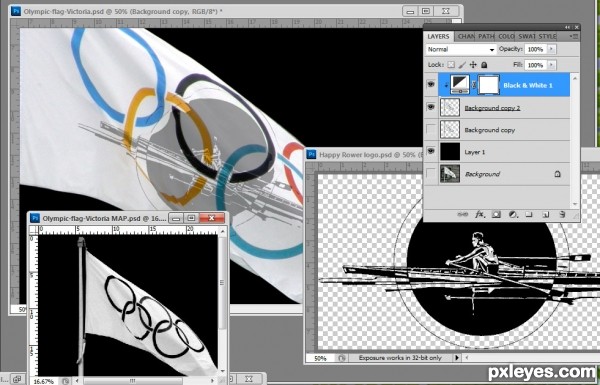Toggle Lock image pixels brush icon
This screenshot has height=385, width=600.
462,65
